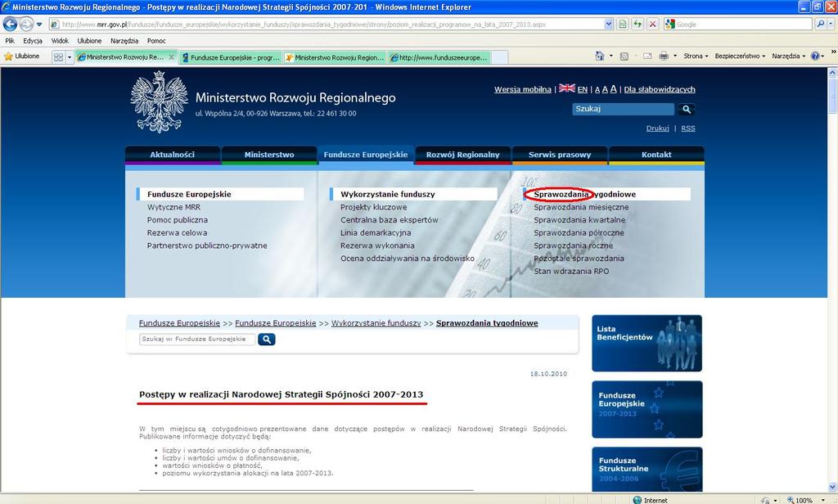Submit site search with the magnifier button

point(687,109)
